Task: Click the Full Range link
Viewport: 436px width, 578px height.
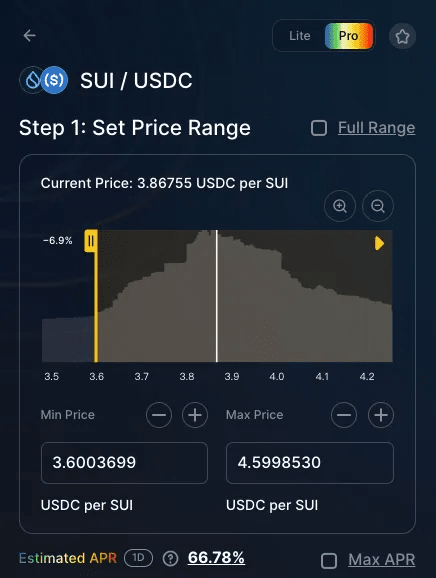Action: pyautogui.click(x=377, y=128)
